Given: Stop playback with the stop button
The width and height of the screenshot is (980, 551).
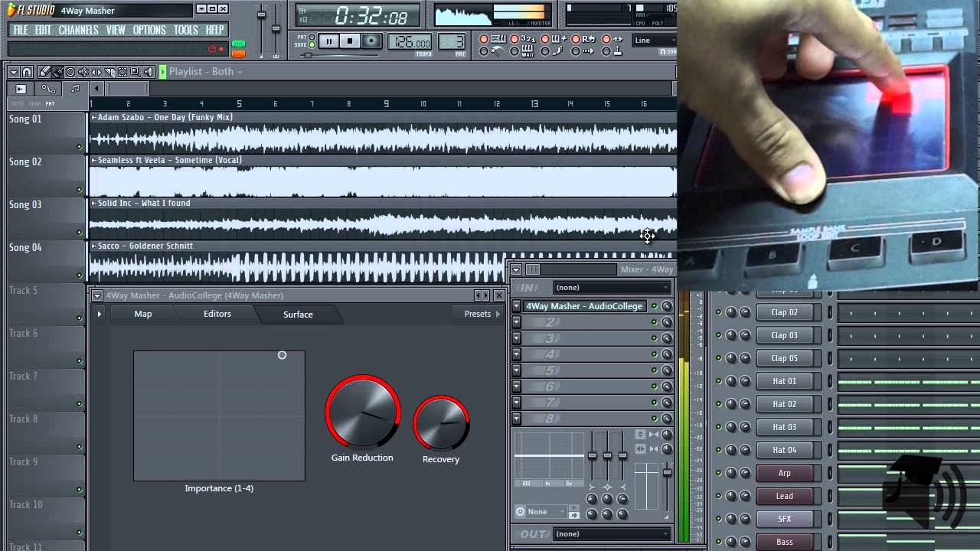Looking at the screenshot, I should (x=350, y=41).
